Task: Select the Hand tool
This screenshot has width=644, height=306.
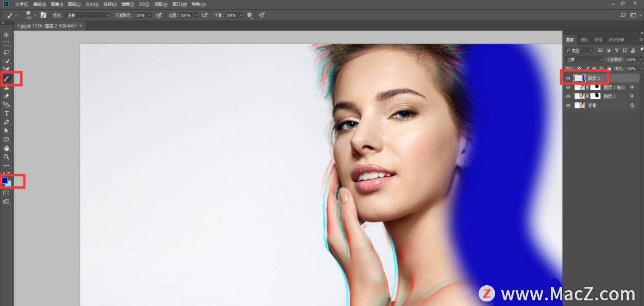Action: point(6,148)
